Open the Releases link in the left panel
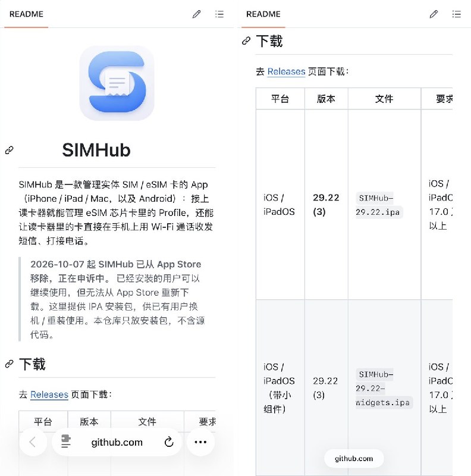 [x=49, y=394]
